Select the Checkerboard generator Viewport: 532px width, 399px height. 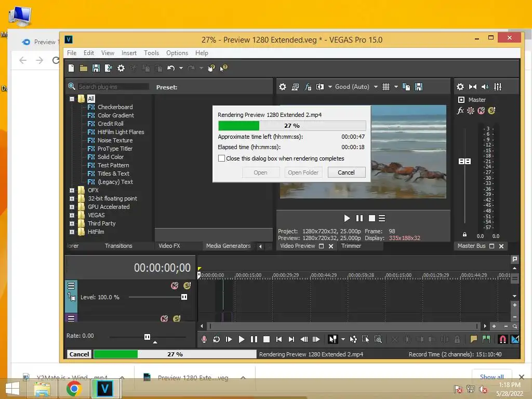coord(115,107)
